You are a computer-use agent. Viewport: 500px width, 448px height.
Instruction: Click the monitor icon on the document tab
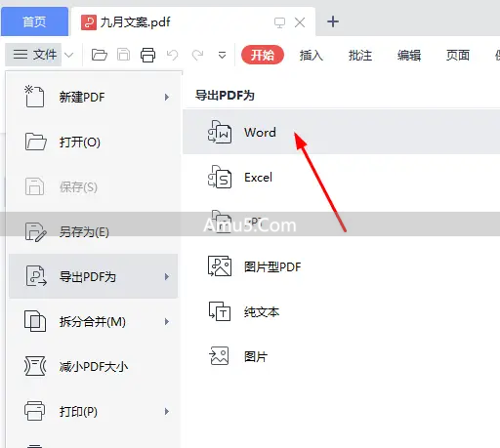(x=279, y=22)
